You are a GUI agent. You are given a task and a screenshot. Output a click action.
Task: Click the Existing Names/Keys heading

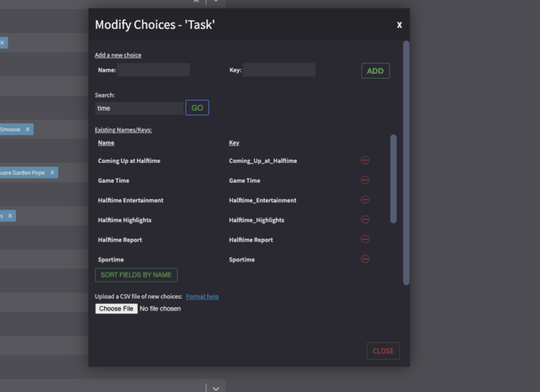123,130
